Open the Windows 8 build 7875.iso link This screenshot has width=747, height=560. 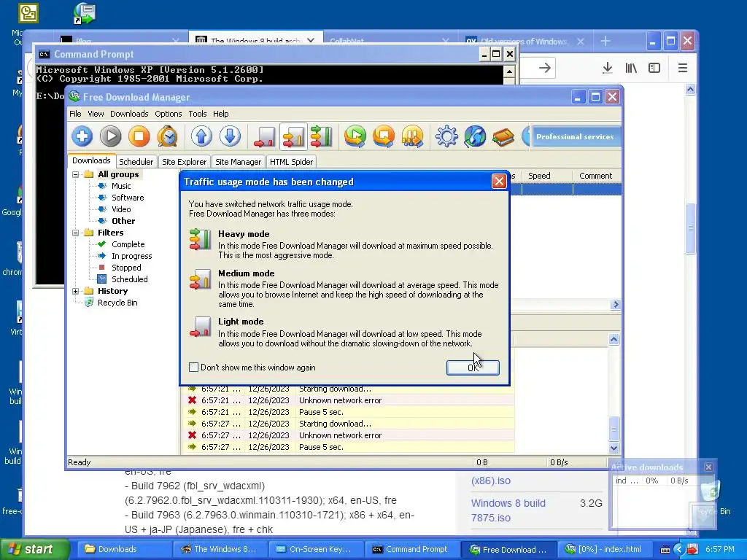[508, 510]
